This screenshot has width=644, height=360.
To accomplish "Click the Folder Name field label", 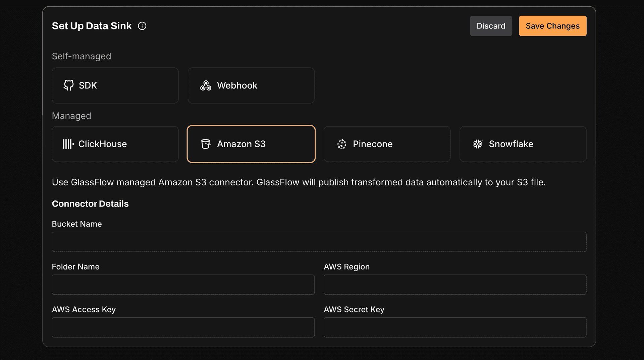I will pyautogui.click(x=76, y=267).
